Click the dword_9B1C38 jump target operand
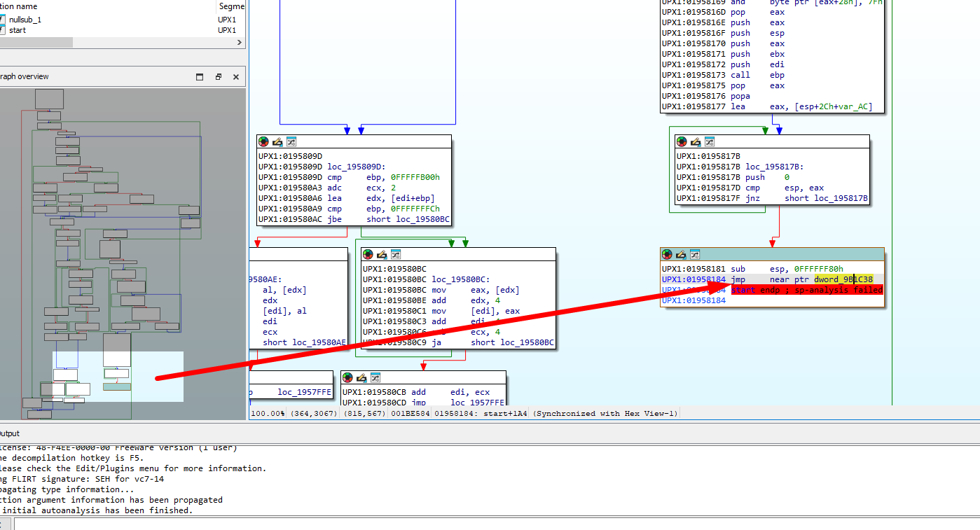Screen dimensions: 980x530 click(x=843, y=279)
